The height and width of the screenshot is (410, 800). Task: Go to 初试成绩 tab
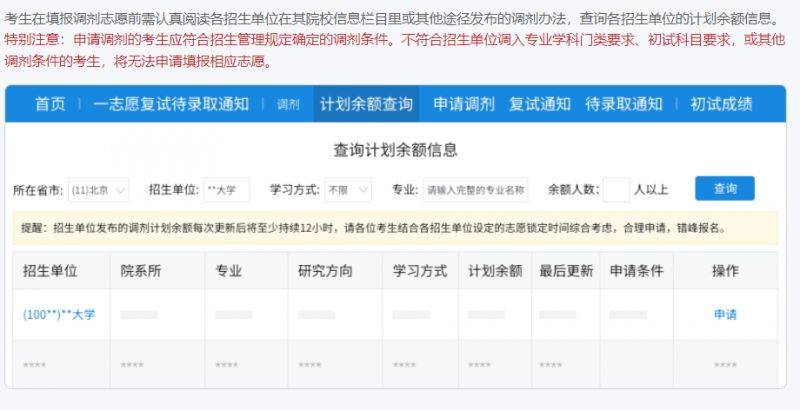721,104
